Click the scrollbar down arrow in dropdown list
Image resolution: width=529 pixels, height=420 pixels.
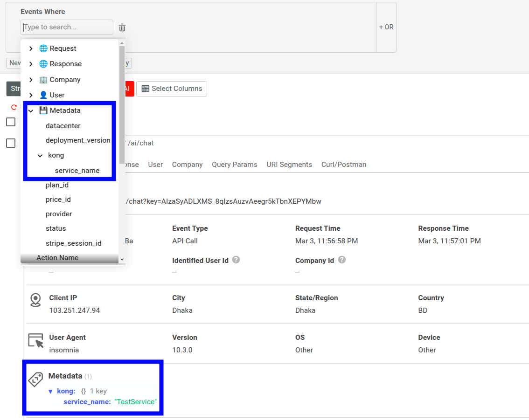(x=122, y=259)
